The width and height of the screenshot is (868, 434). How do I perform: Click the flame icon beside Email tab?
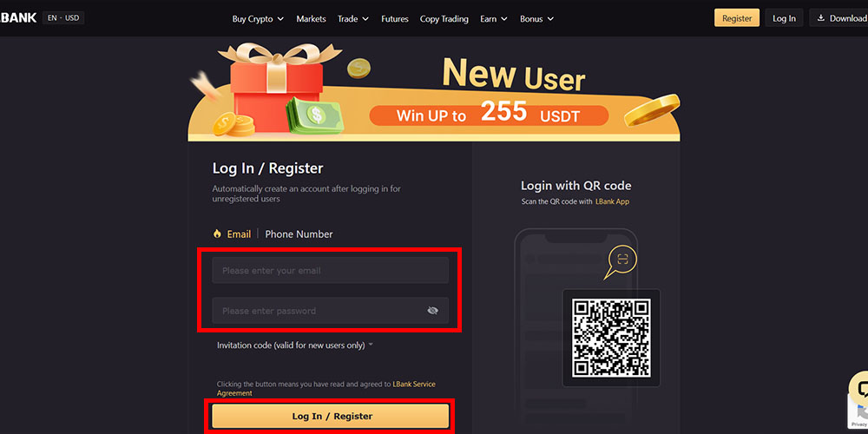(x=217, y=234)
